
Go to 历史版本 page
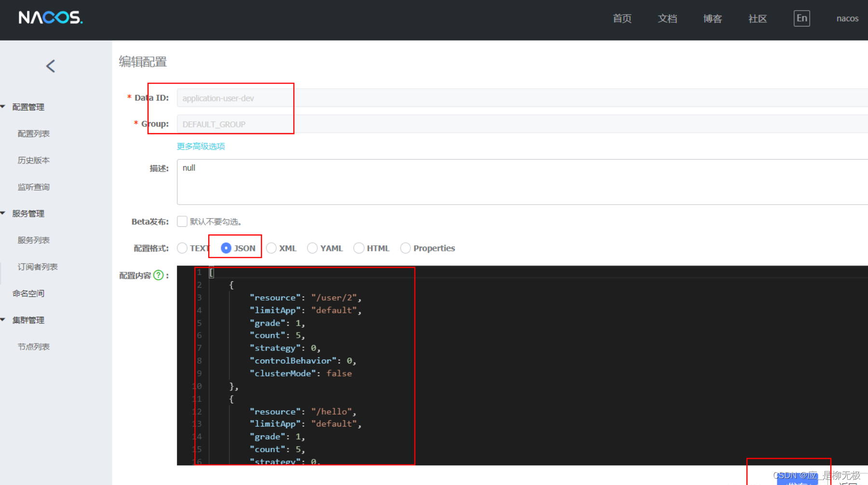tap(34, 160)
